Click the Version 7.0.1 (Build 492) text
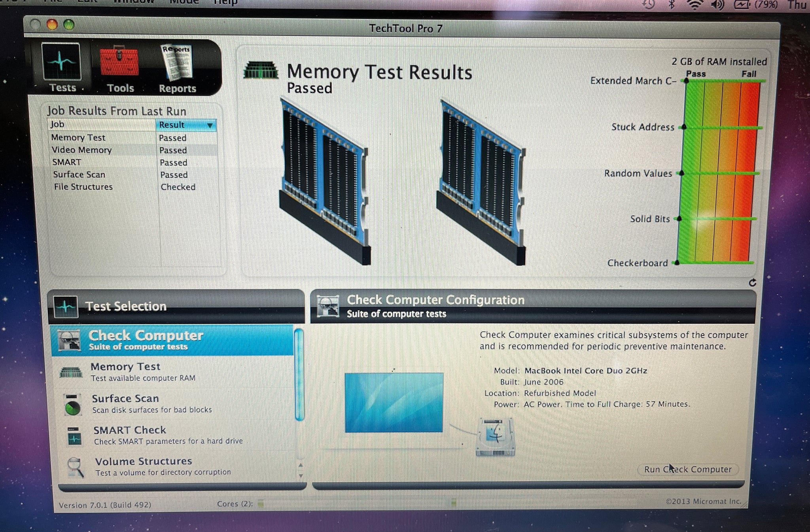Image resolution: width=810 pixels, height=532 pixels. tap(105, 505)
